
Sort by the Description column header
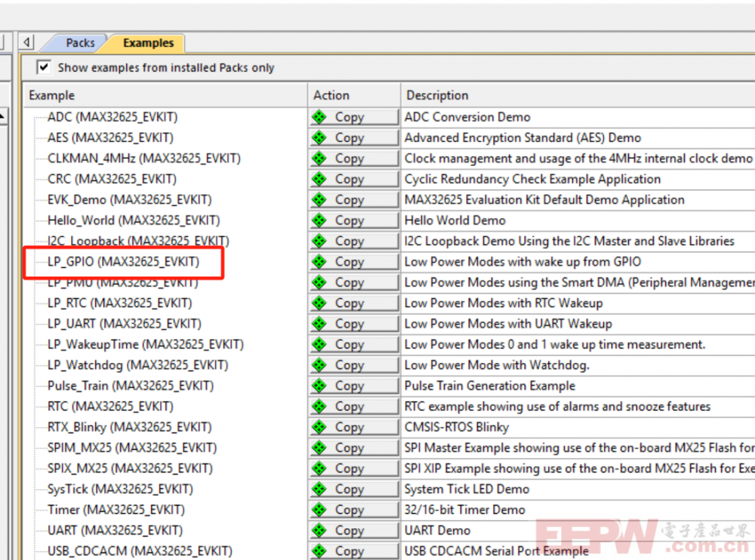tap(578, 95)
